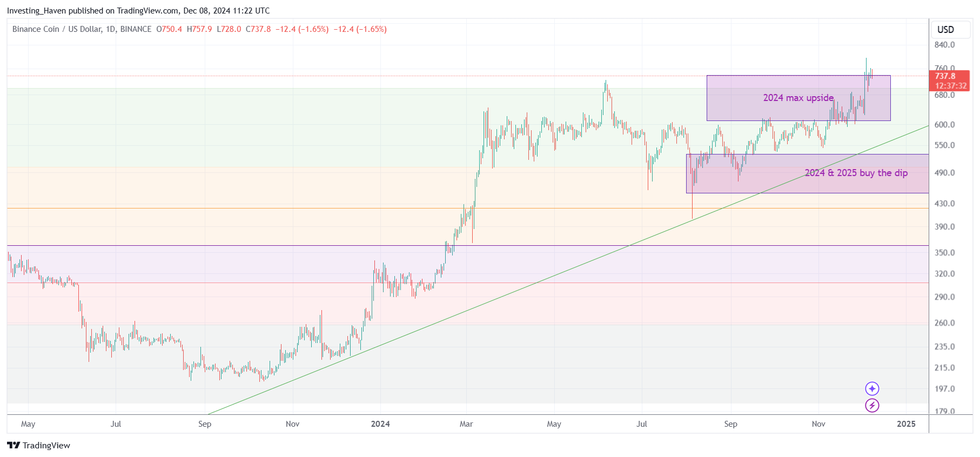Click the 215.0 price axis label
This screenshot has width=980, height=457.
(x=944, y=368)
